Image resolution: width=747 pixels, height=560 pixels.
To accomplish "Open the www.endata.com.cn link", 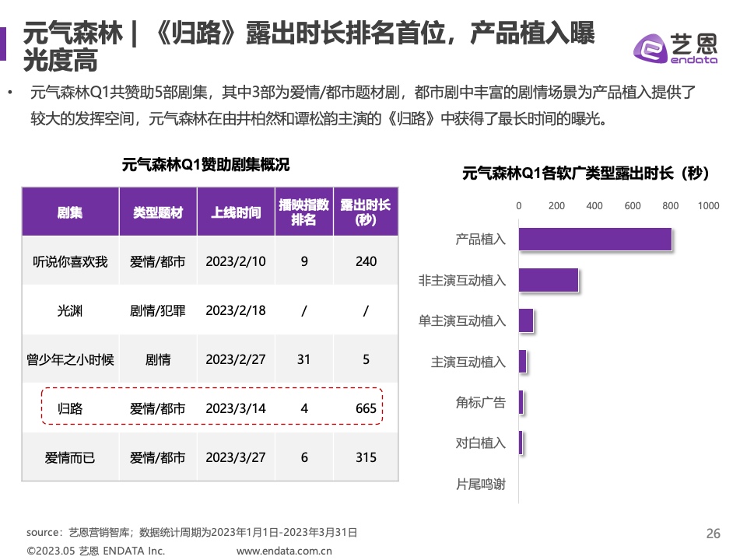I will tap(284, 551).
